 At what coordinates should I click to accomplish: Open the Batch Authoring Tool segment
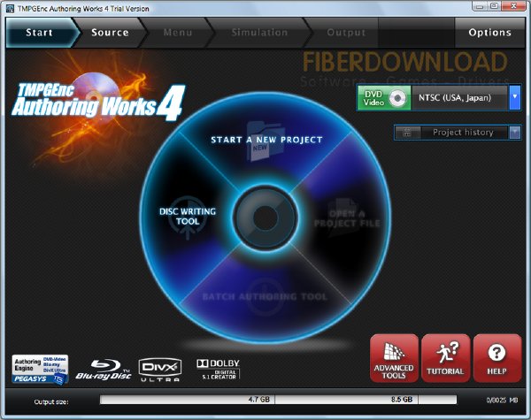[x=265, y=297]
